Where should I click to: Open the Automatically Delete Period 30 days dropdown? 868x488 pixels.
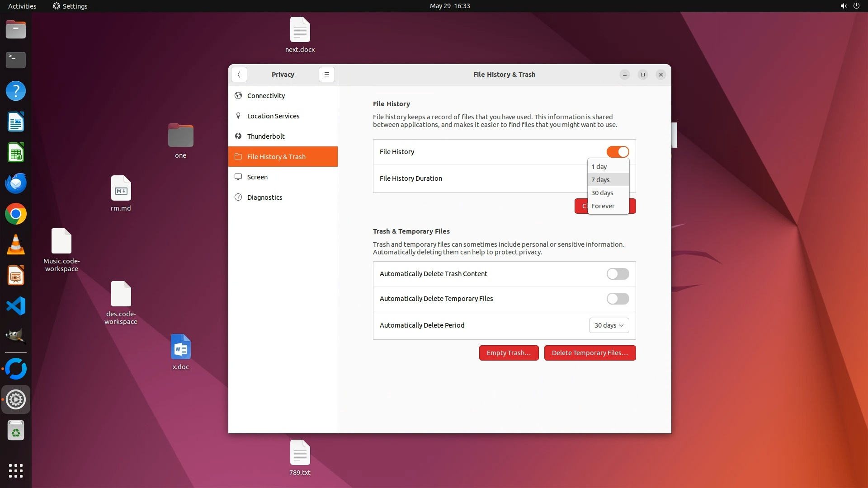(x=609, y=325)
